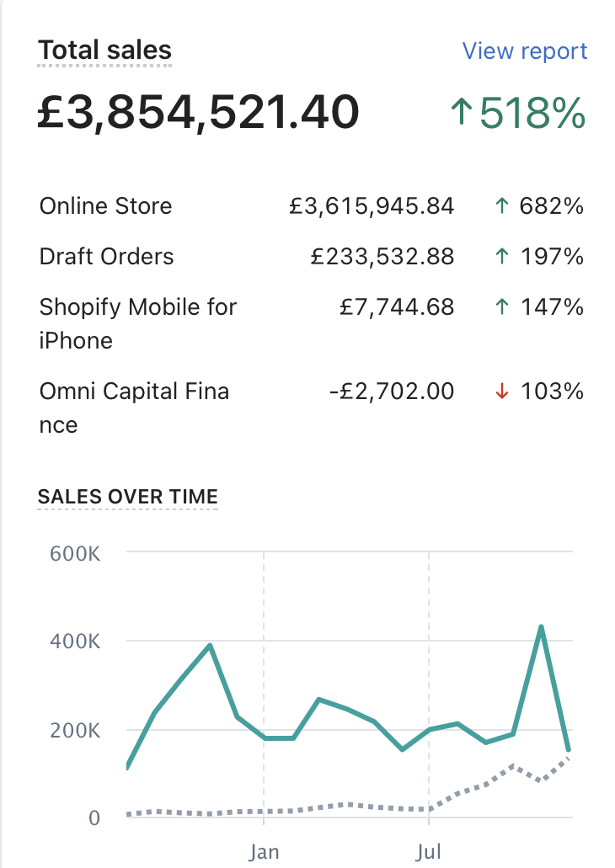Select the Omni Capital Finance row label
The height and width of the screenshot is (868, 615).
[134, 407]
